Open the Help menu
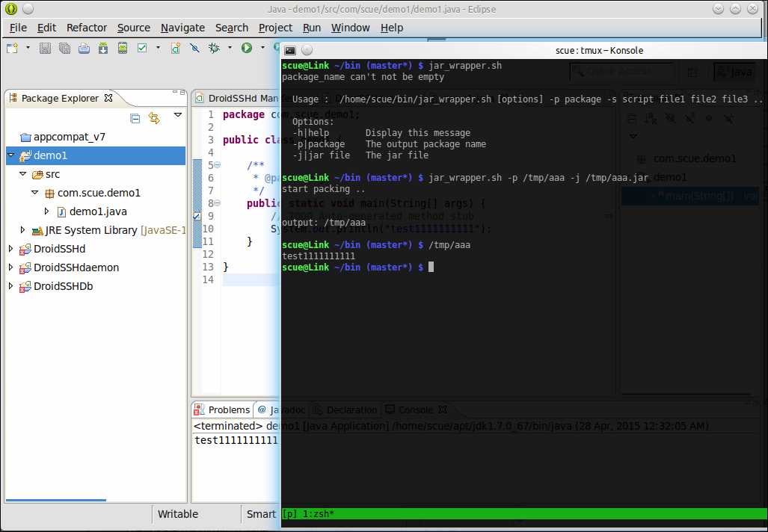 [x=392, y=28]
